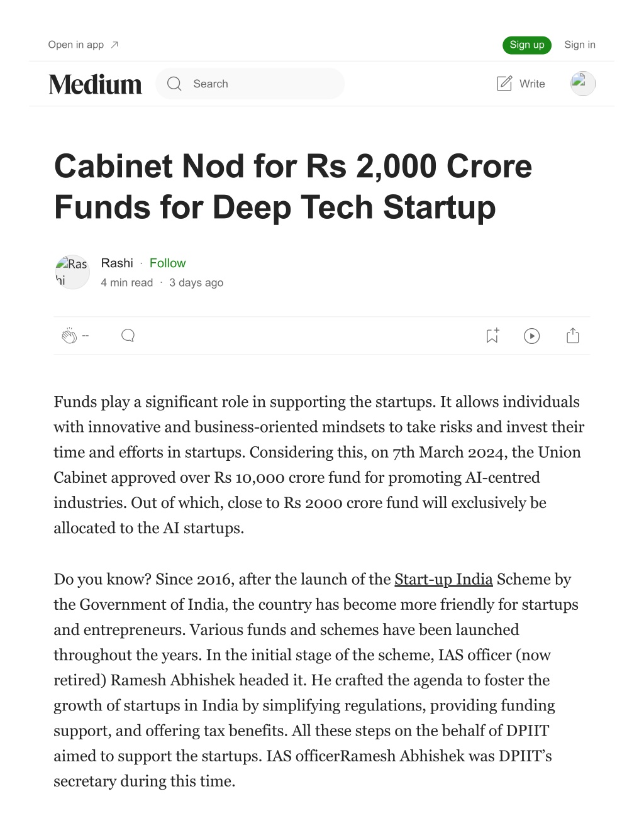Screen dimensions: 644x833
Task: Click the clap icon to applaud
Action: [69, 336]
